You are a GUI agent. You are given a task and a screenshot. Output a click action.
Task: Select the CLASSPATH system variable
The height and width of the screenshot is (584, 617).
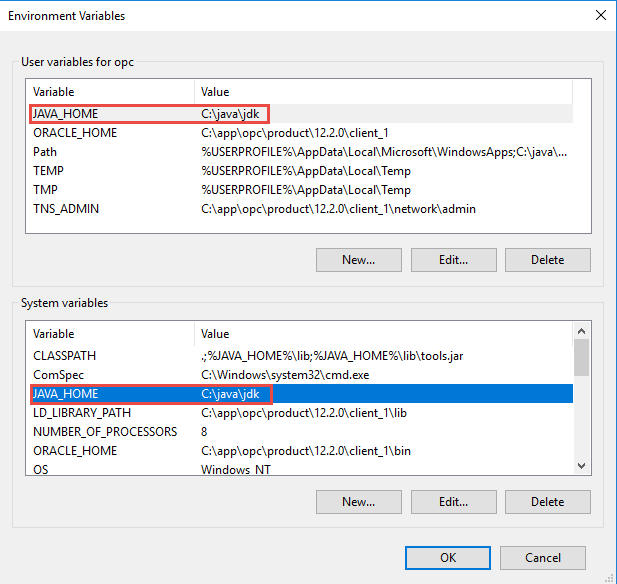64,356
